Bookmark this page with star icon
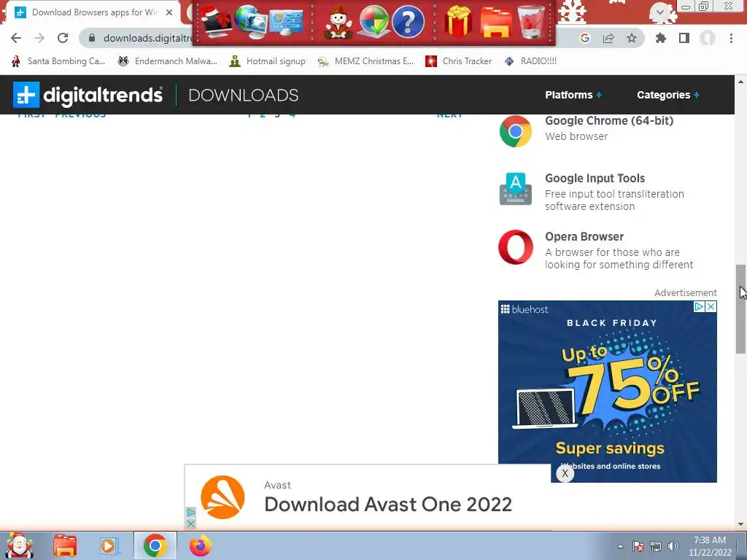 pos(632,38)
